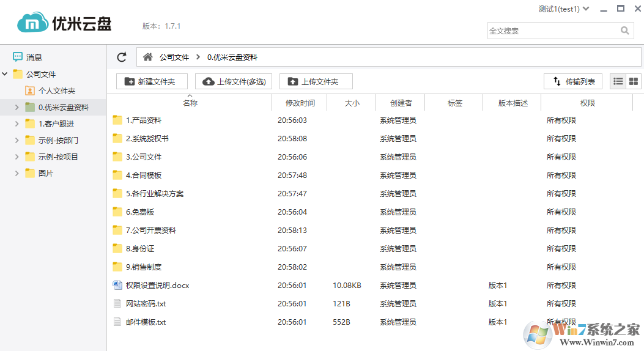Screen dimensions: 644x351
Task: Click 版本1 in the 网站密码.txt row
Action: pos(498,303)
